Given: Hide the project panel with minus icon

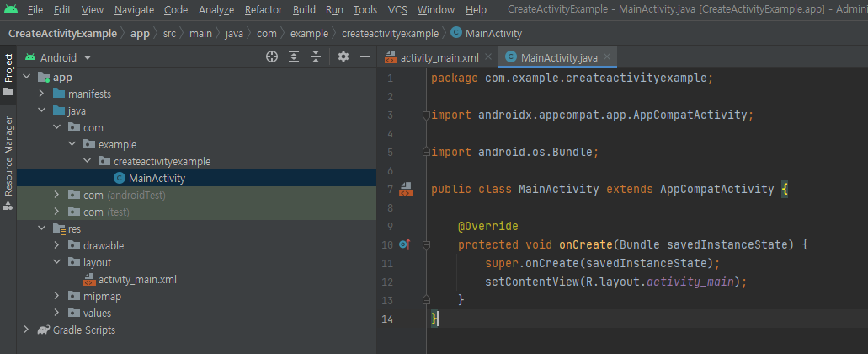Looking at the screenshot, I should [365, 56].
